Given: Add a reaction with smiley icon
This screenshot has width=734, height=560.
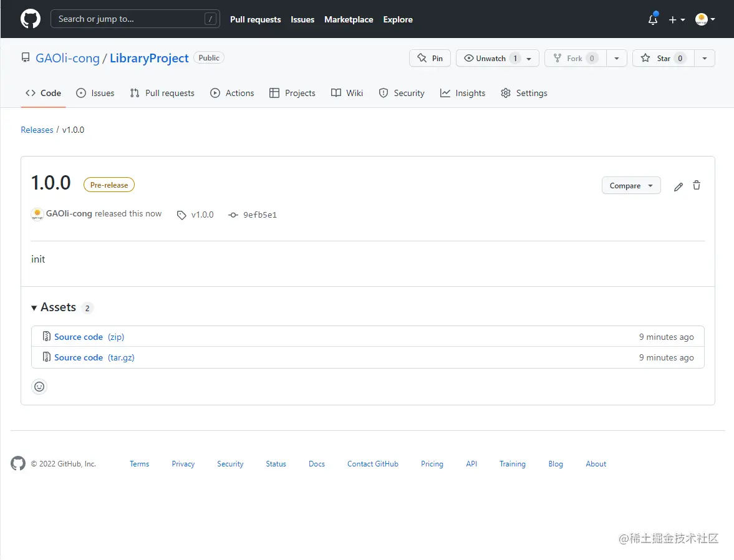Looking at the screenshot, I should pyautogui.click(x=39, y=386).
